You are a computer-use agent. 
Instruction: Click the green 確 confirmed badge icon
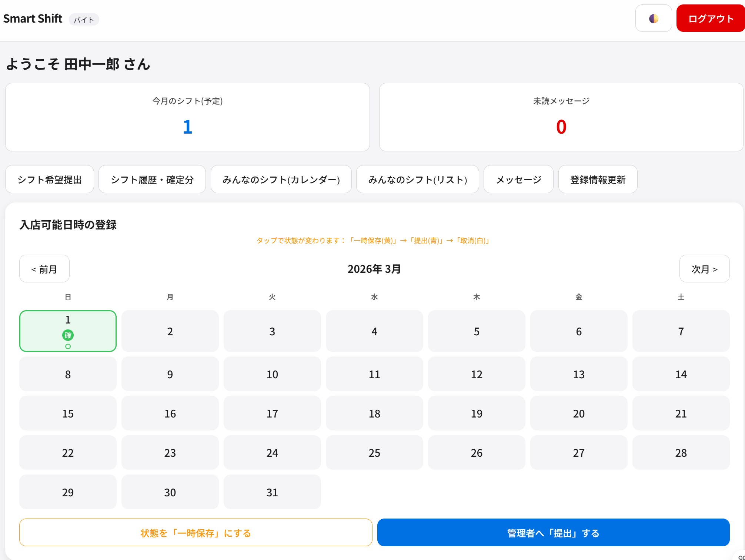tap(68, 335)
